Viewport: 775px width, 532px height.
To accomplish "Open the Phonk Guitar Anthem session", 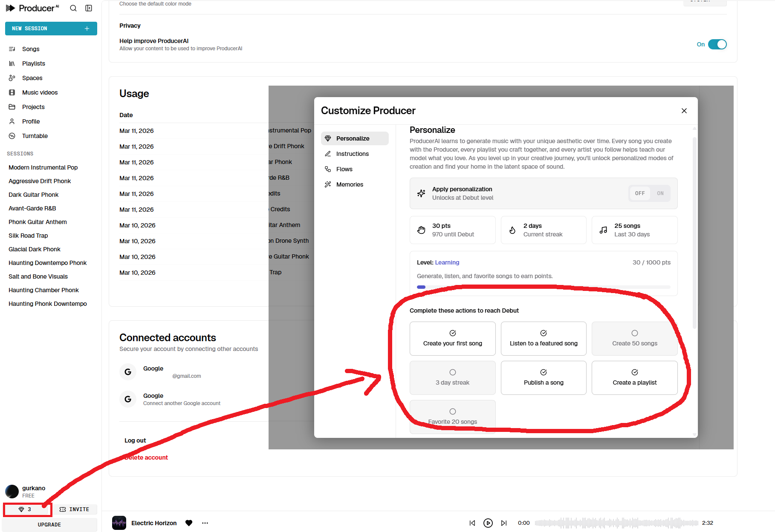I will pyautogui.click(x=38, y=222).
